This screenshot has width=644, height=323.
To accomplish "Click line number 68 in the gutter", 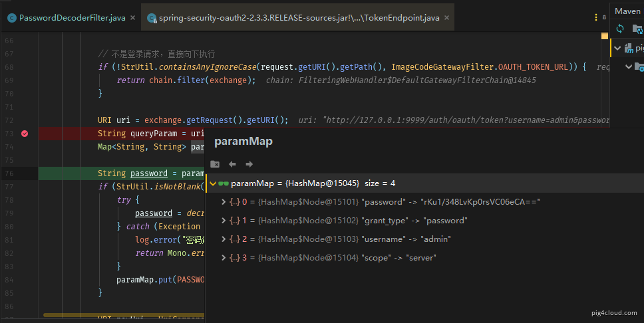I will [x=9, y=67].
